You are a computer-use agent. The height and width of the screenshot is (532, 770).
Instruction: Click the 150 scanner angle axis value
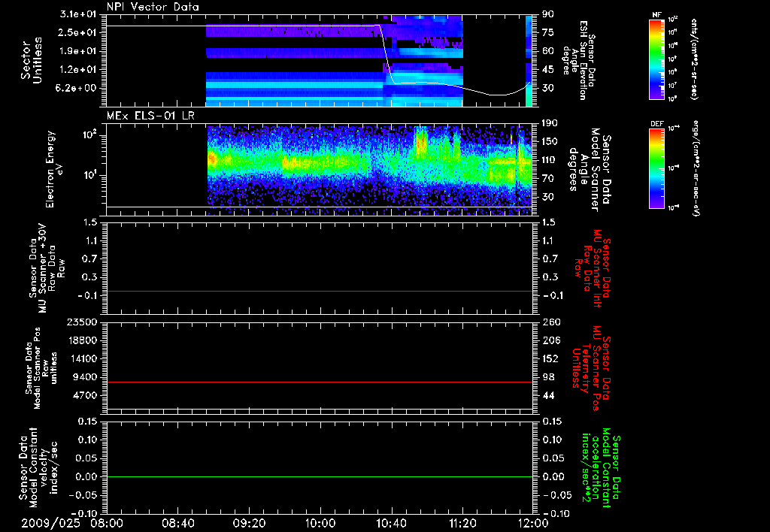click(x=550, y=141)
